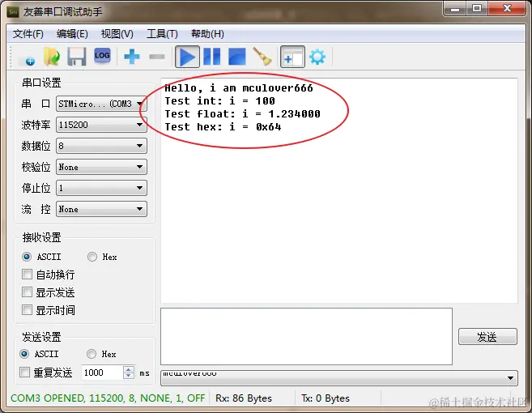Open the 文件(F) menu
Screen dimensions: 532x413
pos(28,34)
